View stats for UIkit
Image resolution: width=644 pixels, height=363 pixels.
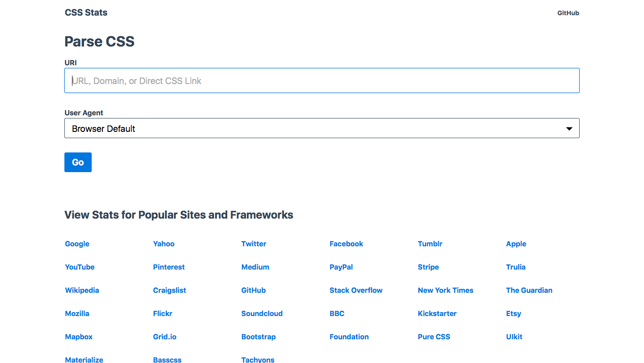[514, 337]
